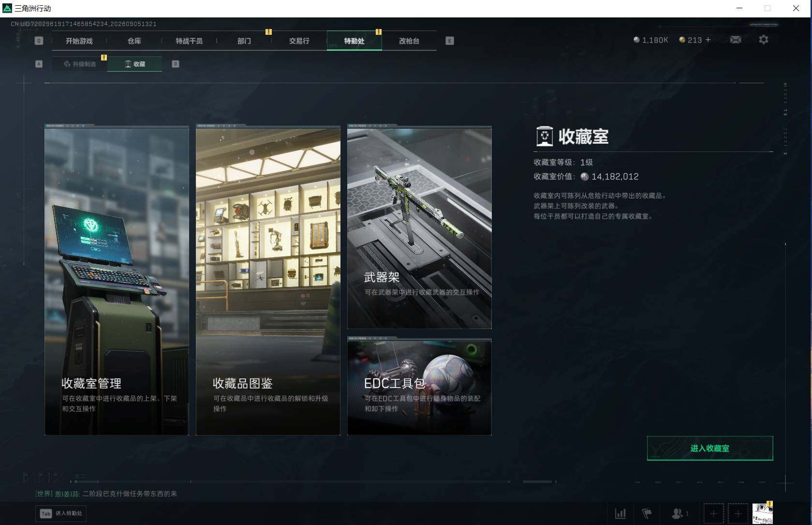
Task: Click the second empty teammate plus slot
Action: [738, 513]
